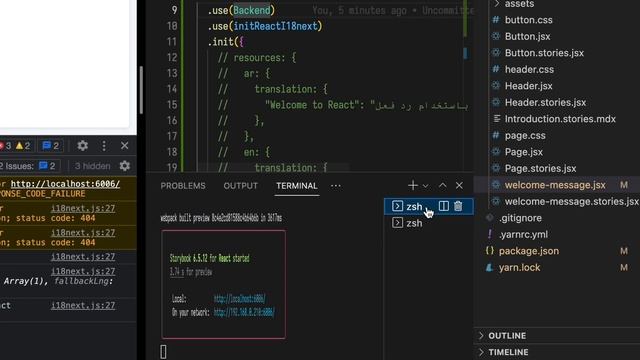640x360 pixels.
Task: Open i18next.js:27 source link on the first 404 warning
Action: click(83, 209)
